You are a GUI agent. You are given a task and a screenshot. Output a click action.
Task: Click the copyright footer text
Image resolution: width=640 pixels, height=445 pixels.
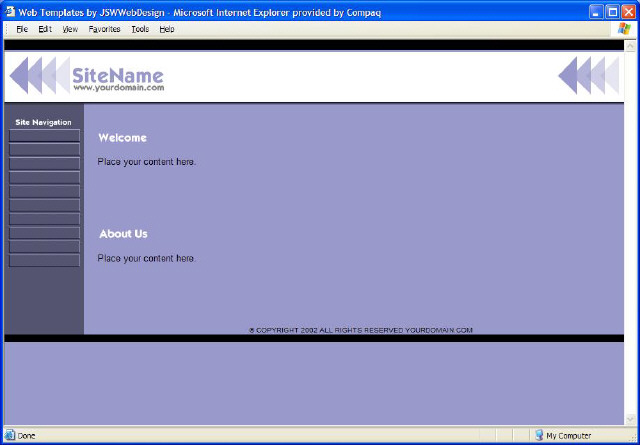click(x=360, y=330)
